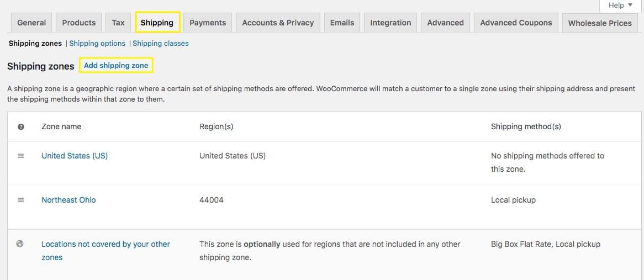The width and height of the screenshot is (644, 280).
Task: Open the Northeast Ohio zone link
Action: (68, 200)
